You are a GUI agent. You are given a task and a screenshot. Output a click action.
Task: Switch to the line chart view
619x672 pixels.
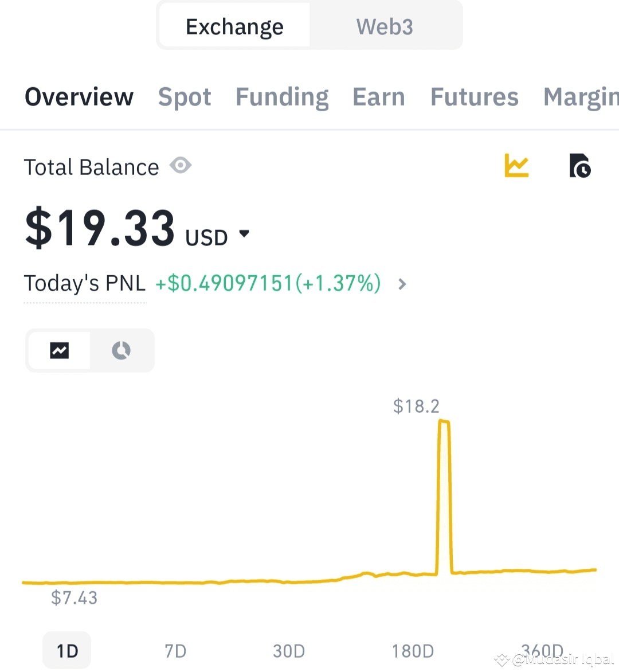[x=59, y=350]
